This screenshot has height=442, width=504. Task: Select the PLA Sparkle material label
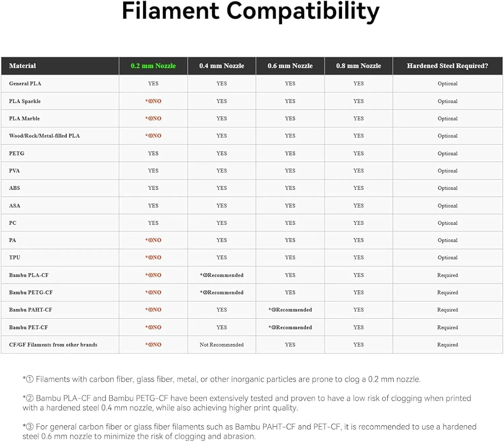coord(25,101)
